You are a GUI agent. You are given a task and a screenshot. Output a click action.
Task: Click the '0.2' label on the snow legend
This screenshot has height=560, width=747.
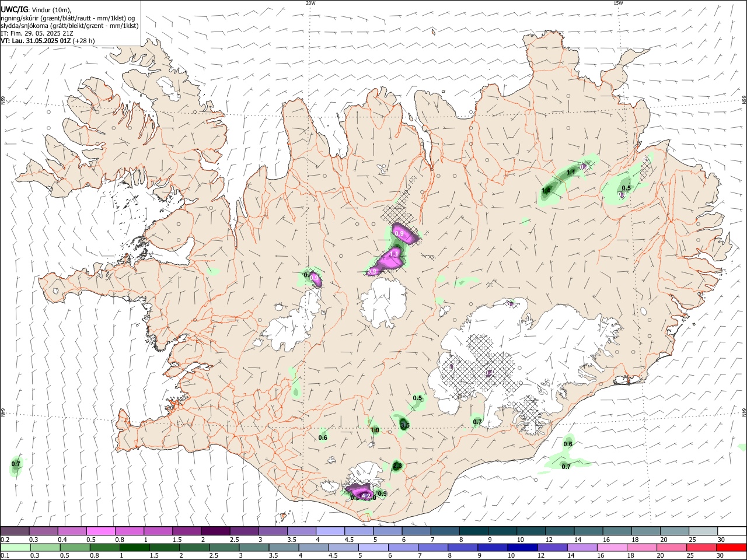click(x=5, y=540)
